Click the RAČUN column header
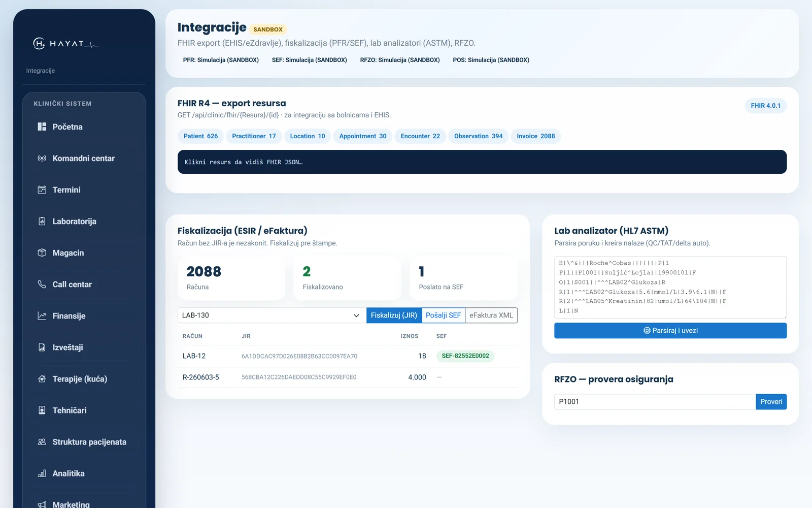 [192, 336]
